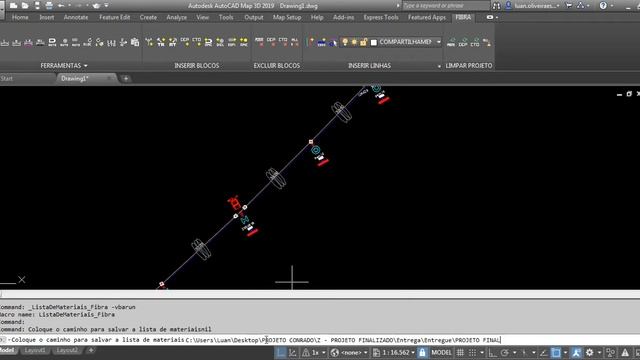Toggle the layer lightbulb on/off icon
The width and height of the screenshot is (640, 360).
tap(345, 42)
